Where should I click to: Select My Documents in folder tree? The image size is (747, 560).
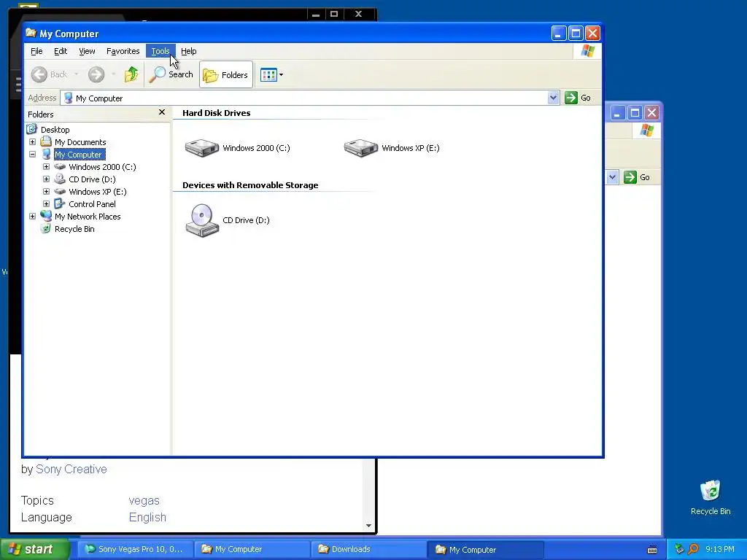tap(80, 142)
